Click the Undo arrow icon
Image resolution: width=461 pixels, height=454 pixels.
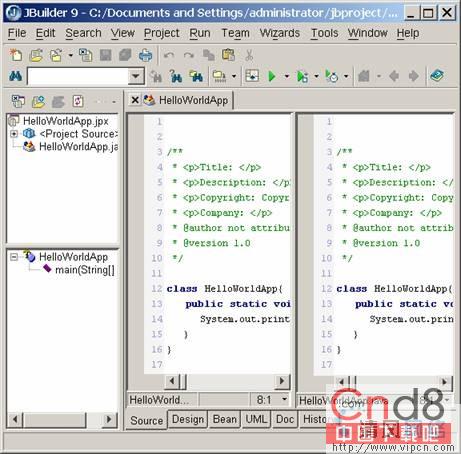click(x=169, y=55)
